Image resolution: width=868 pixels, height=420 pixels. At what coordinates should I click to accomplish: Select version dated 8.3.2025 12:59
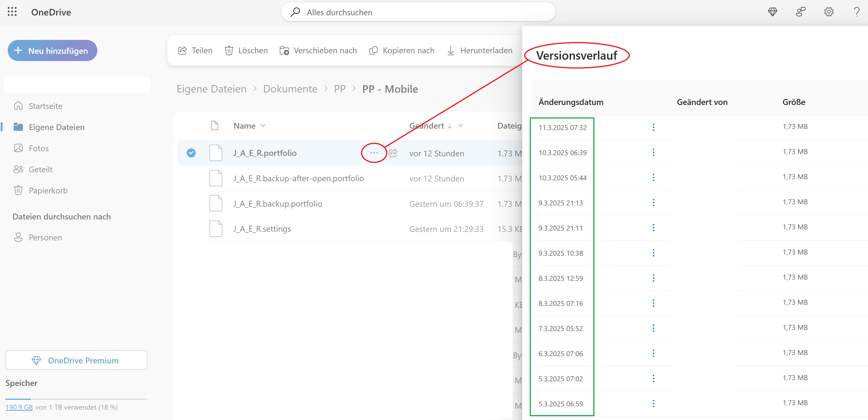[560, 278]
